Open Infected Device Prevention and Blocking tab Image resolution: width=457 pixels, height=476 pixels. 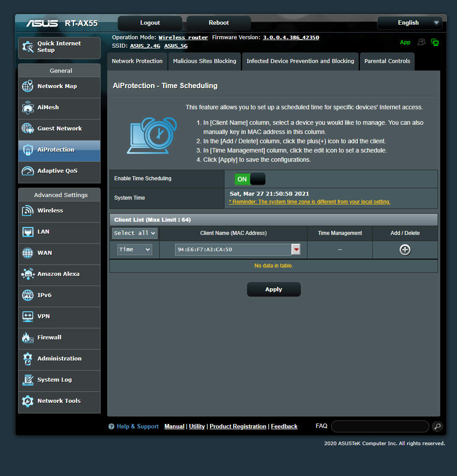point(300,61)
